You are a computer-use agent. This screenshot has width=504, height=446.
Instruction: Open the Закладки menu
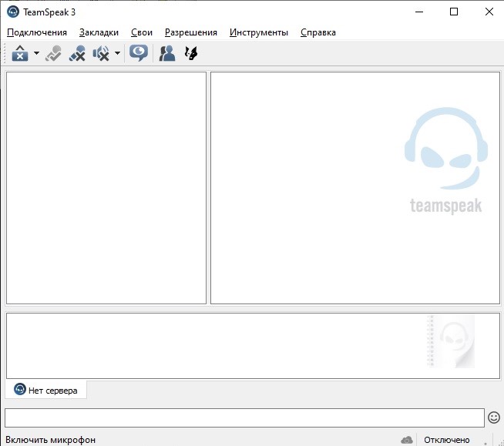tap(99, 32)
